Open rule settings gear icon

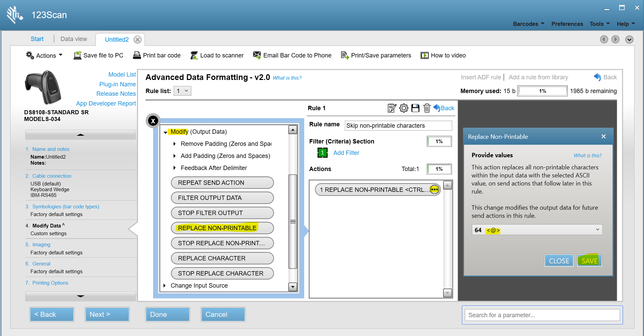(404, 108)
